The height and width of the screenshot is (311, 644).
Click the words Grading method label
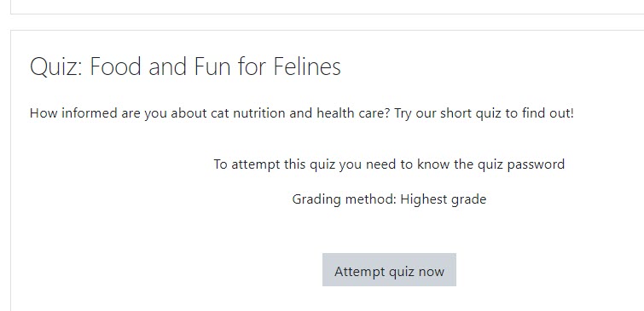[344, 199]
